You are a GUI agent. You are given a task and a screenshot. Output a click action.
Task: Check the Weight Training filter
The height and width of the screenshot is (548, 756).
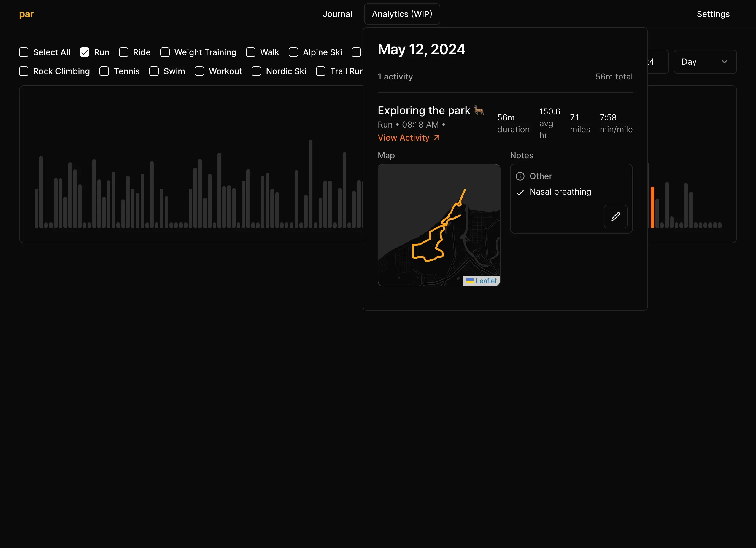coord(165,52)
